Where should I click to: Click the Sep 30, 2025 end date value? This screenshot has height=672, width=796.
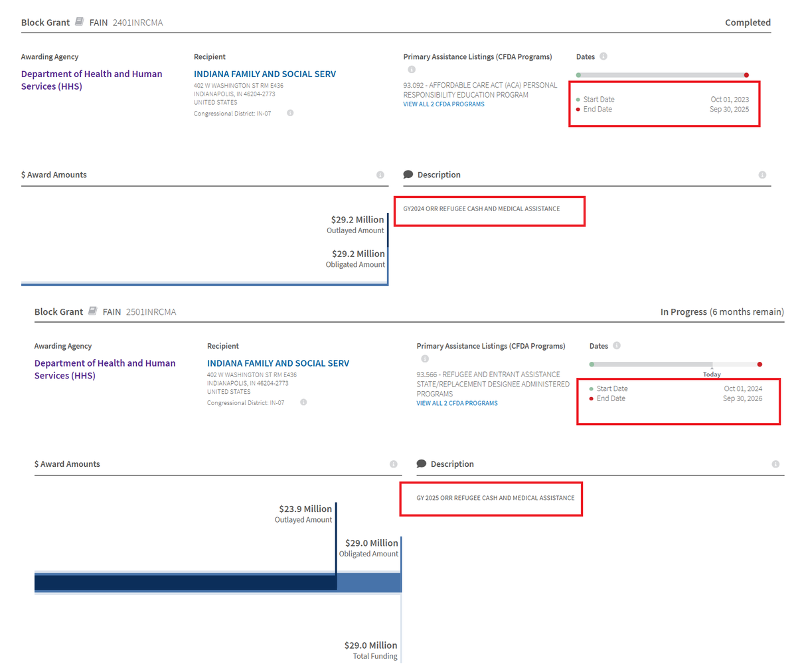click(x=729, y=109)
